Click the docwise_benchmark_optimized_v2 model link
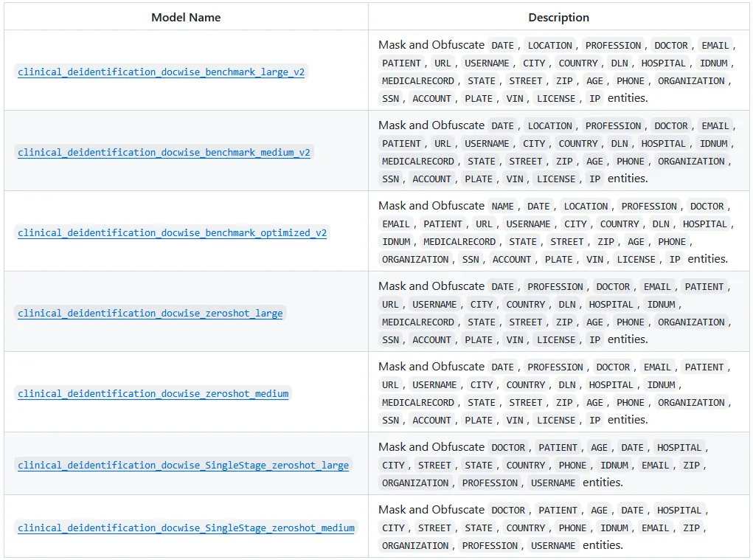 (172, 233)
